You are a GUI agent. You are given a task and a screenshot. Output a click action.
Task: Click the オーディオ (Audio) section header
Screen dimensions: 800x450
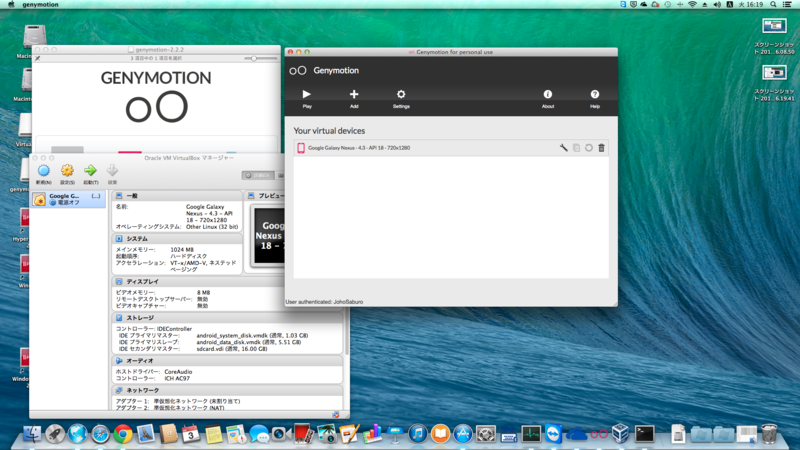coord(228,361)
